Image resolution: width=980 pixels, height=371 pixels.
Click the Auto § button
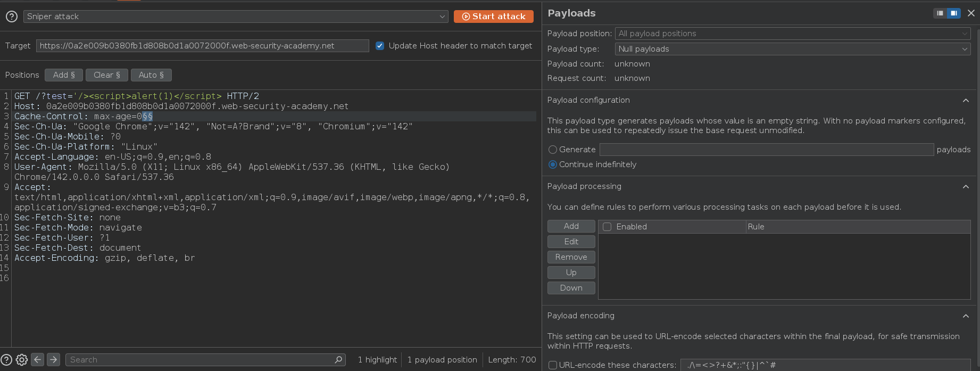151,75
